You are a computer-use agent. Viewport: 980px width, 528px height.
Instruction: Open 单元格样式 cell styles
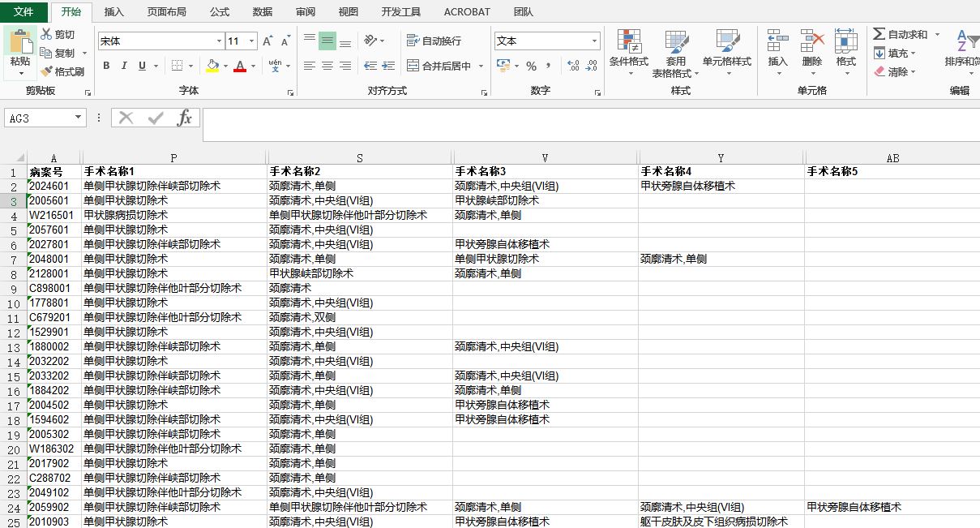(727, 53)
